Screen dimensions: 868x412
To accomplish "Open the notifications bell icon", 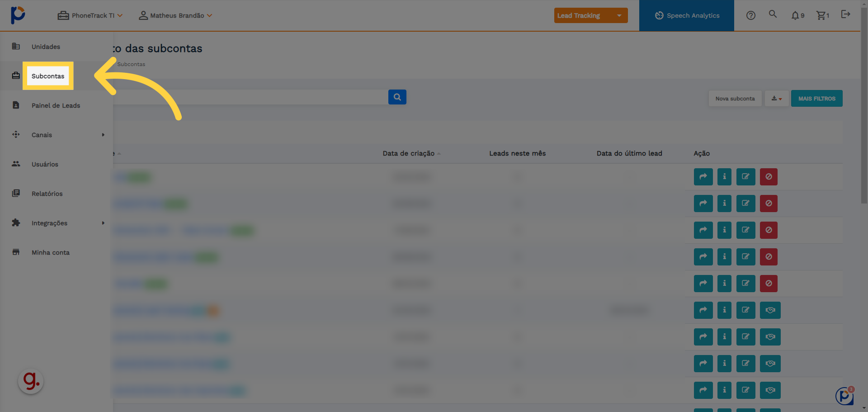I will (797, 15).
